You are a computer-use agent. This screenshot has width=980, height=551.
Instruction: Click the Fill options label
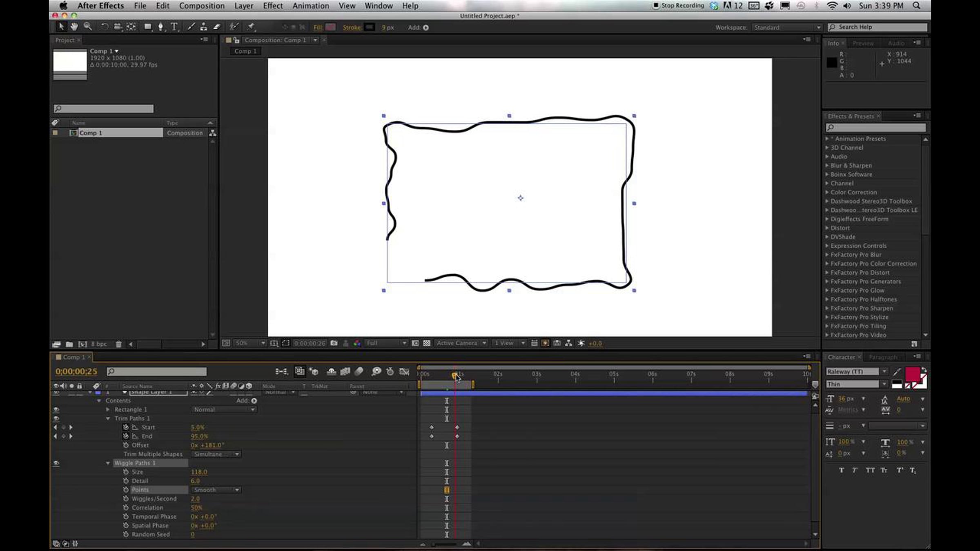[318, 27]
